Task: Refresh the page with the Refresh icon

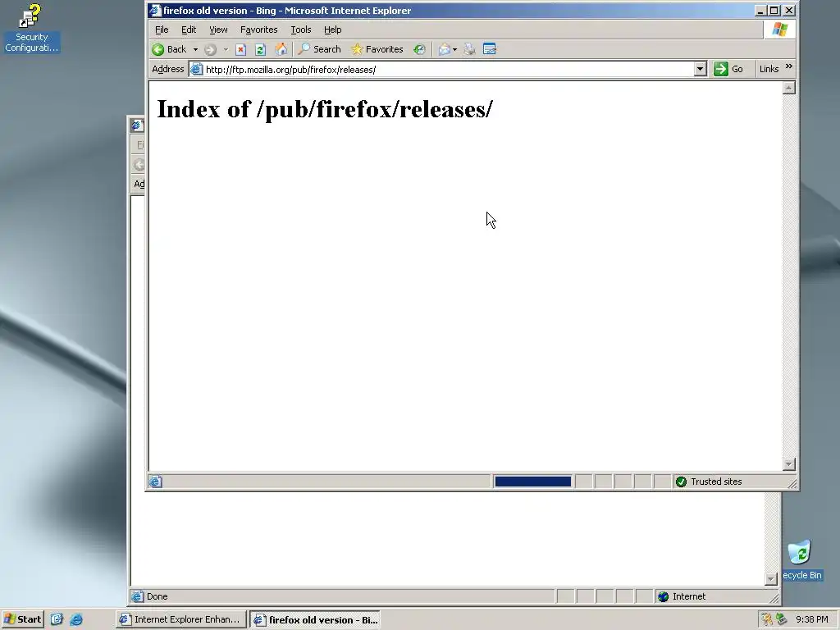Action: pyautogui.click(x=260, y=50)
